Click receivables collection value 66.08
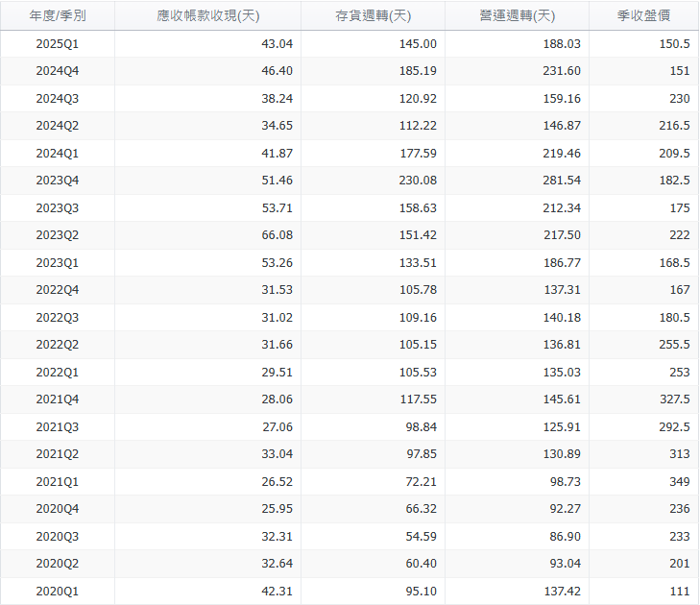This screenshot has width=700, height=605. 276,235
